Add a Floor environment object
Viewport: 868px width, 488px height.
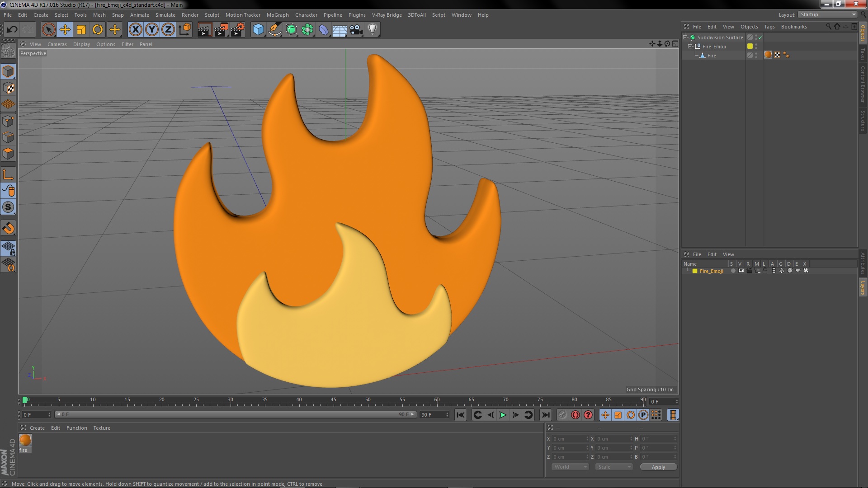(340, 30)
